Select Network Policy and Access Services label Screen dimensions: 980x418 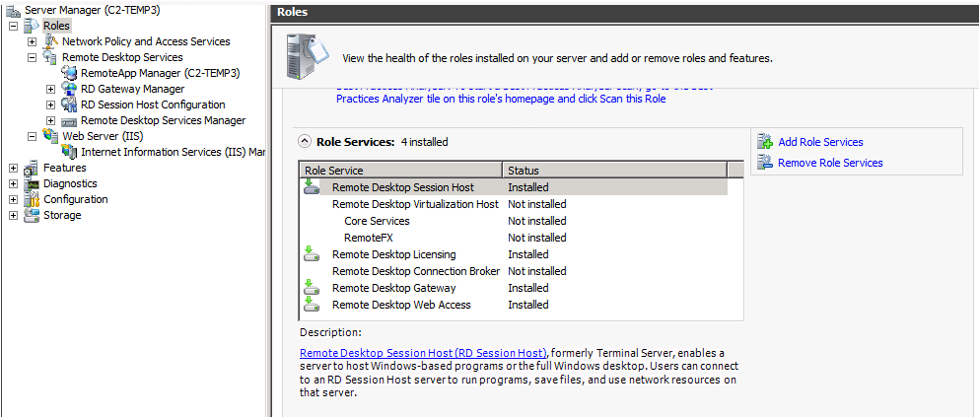click(146, 41)
